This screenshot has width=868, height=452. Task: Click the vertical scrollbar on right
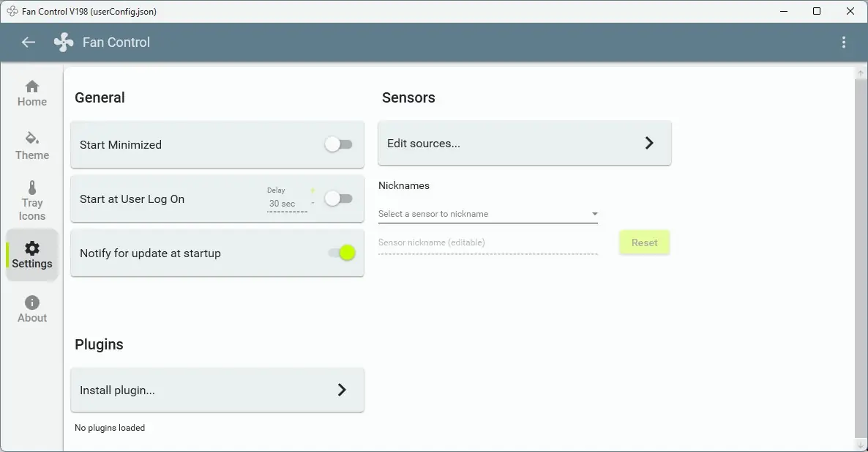click(860, 256)
